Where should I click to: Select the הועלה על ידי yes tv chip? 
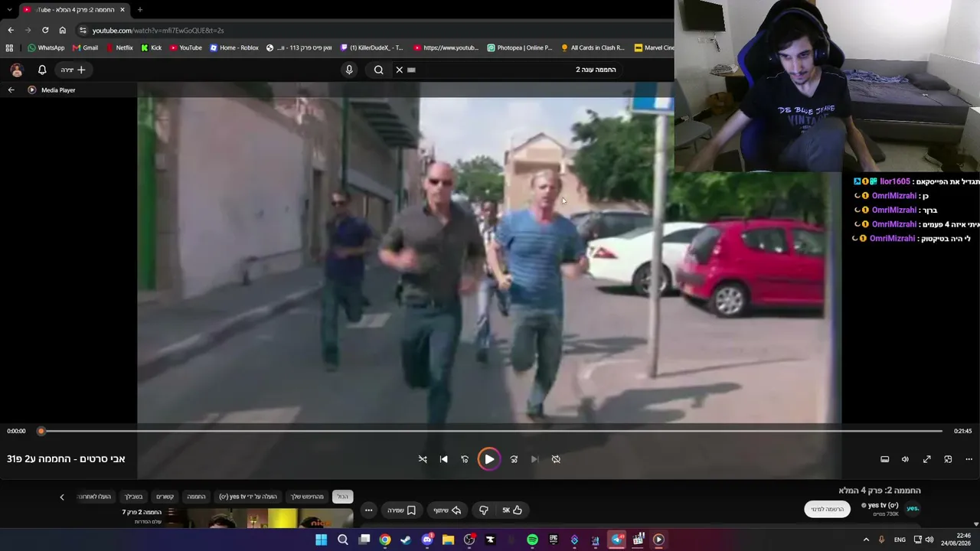click(x=248, y=497)
